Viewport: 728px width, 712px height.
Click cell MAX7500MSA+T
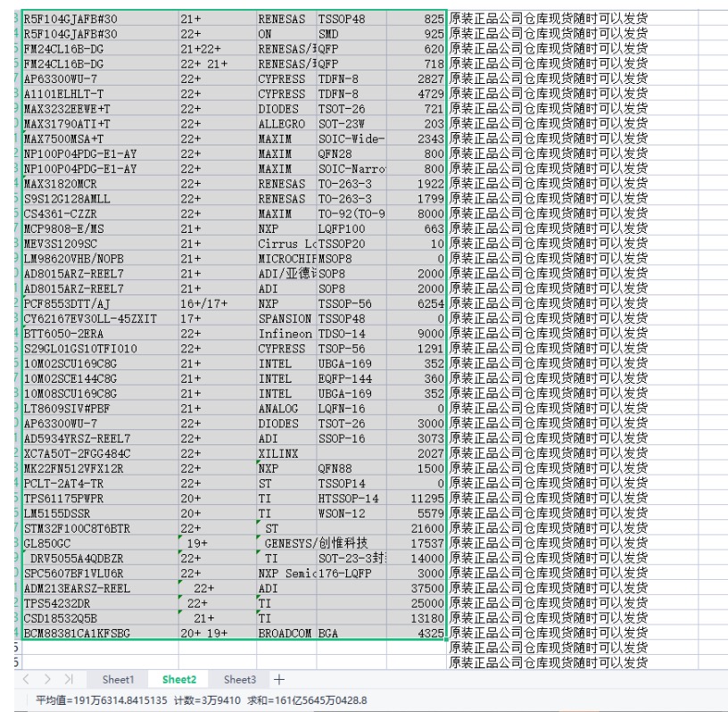click(x=100, y=139)
